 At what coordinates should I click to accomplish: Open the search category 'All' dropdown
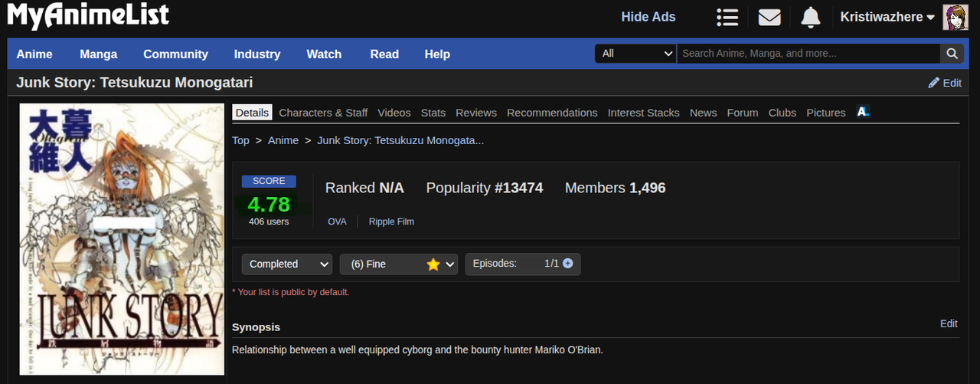point(635,54)
